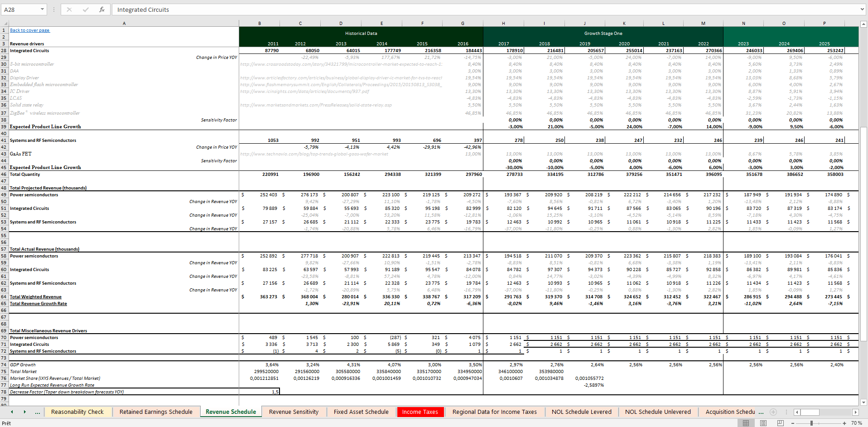Screen dimensions: 868x427
Task: Open the Name Box dropdown arrow
Action: point(42,10)
